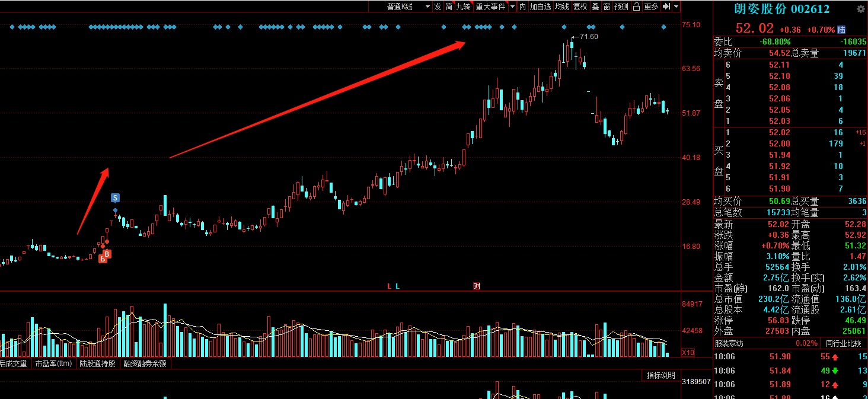
Task: Click the red 财 finance event marker
Action: point(476,286)
